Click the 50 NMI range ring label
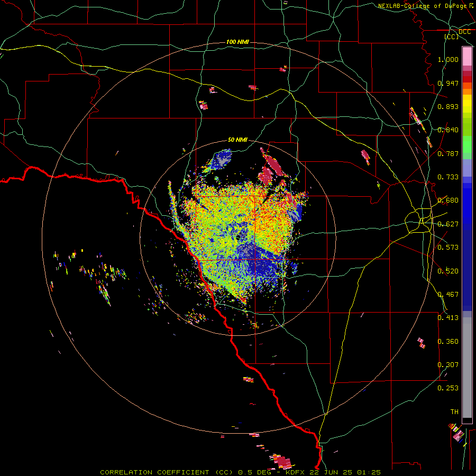Screen dimensions: 476x476 tap(237, 140)
